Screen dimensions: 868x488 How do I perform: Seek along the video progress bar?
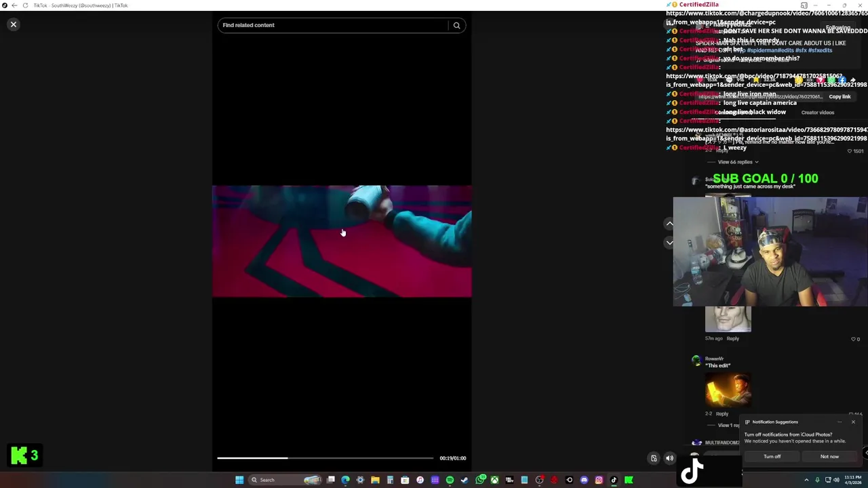[325, 458]
